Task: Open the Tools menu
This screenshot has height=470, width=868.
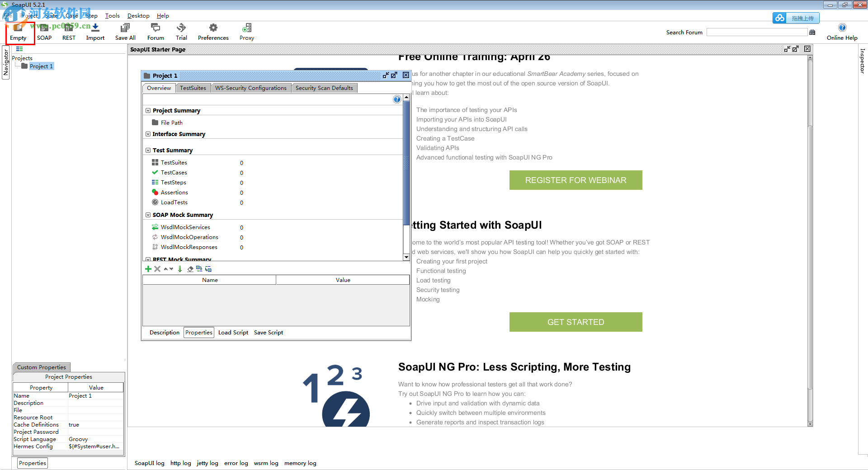Action: tap(113, 15)
